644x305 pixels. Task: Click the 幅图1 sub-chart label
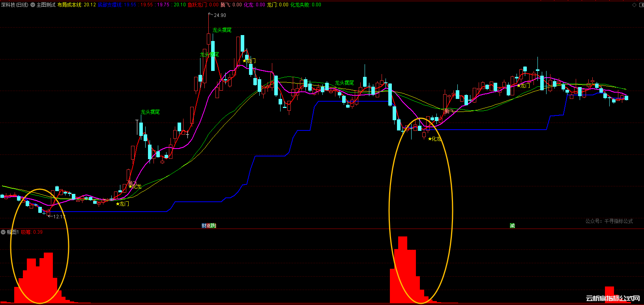(13, 232)
